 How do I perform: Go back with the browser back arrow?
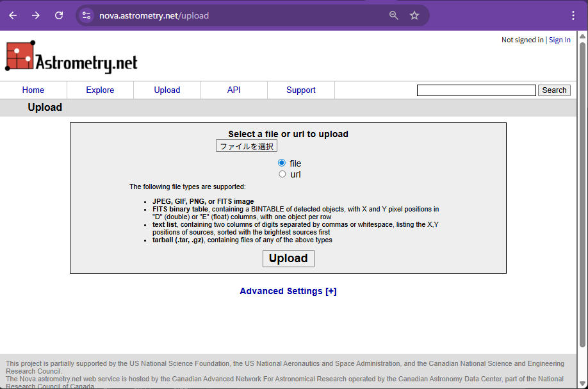pos(13,15)
